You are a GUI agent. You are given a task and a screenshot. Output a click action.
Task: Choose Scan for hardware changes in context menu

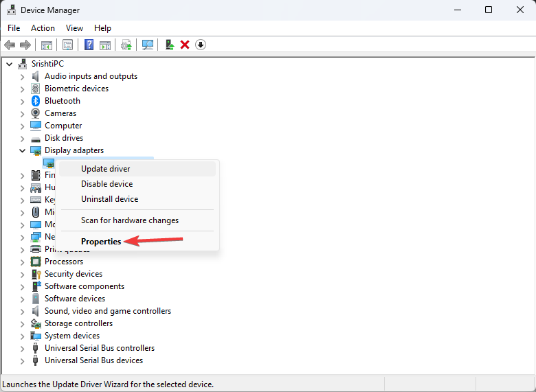pyautogui.click(x=137, y=220)
